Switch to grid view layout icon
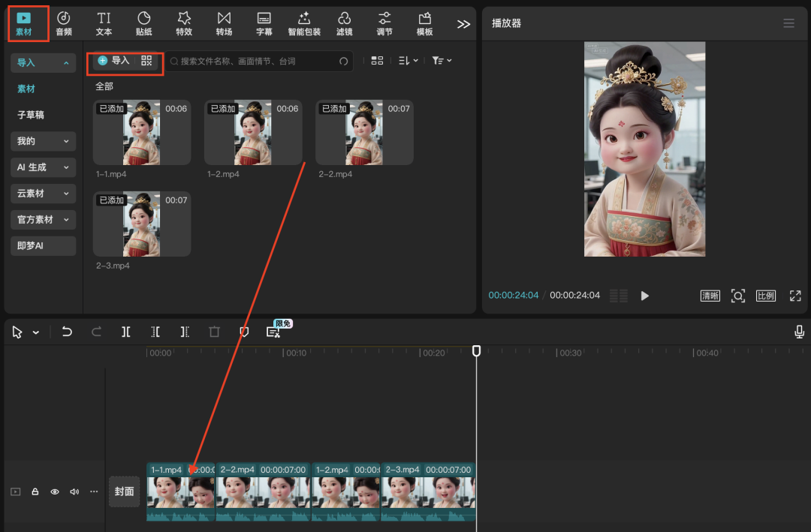Viewport: 811px width, 532px height. [377, 61]
